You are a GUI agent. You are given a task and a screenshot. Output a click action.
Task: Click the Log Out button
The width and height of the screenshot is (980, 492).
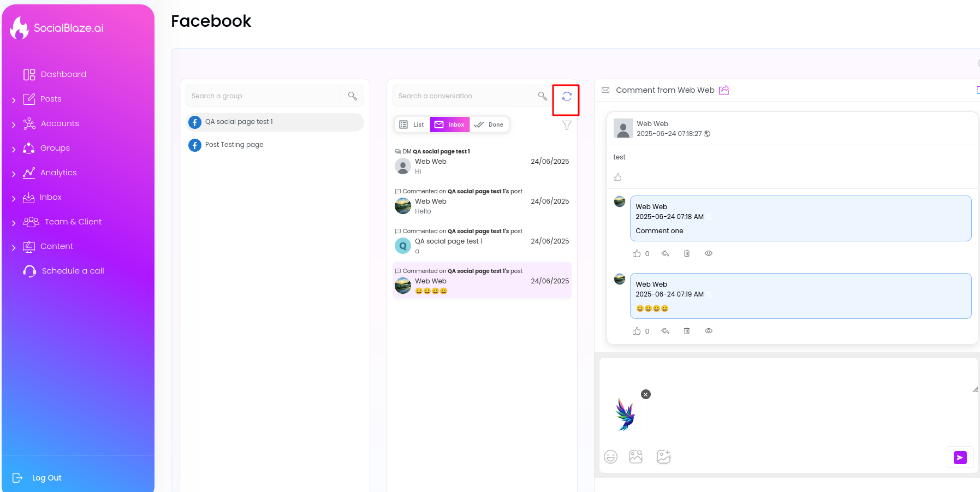coord(37,478)
